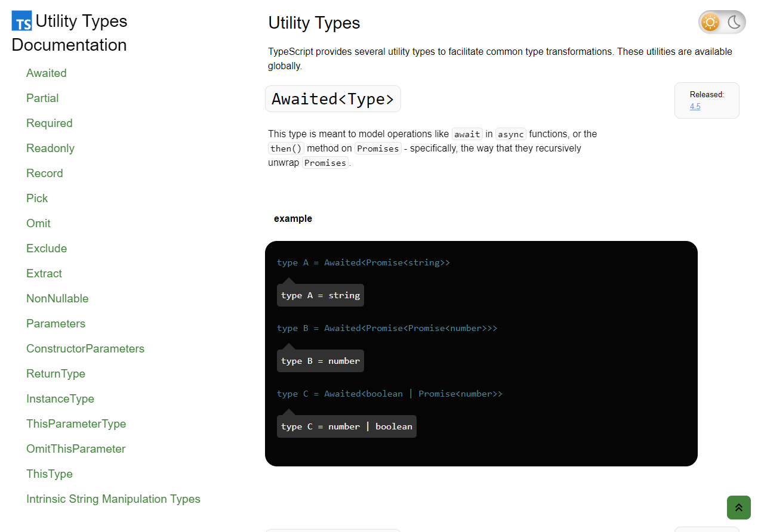Open the Record utility type link
761x532 pixels.
(x=45, y=173)
